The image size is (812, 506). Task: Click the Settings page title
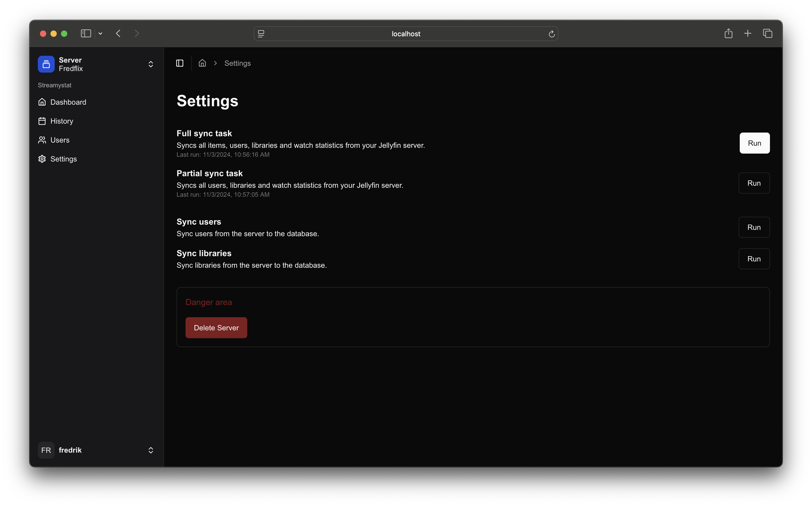(x=207, y=101)
